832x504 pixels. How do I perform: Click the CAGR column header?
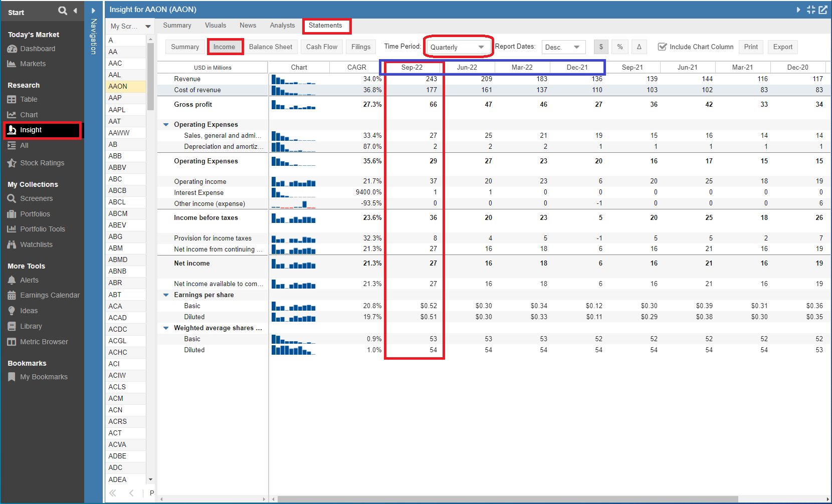[x=357, y=67]
